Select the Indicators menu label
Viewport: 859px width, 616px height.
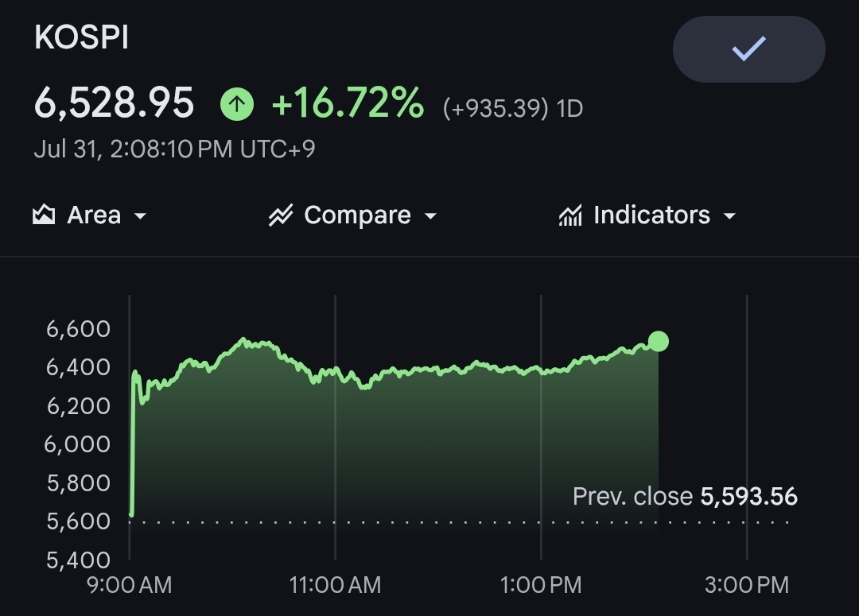pos(652,215)
